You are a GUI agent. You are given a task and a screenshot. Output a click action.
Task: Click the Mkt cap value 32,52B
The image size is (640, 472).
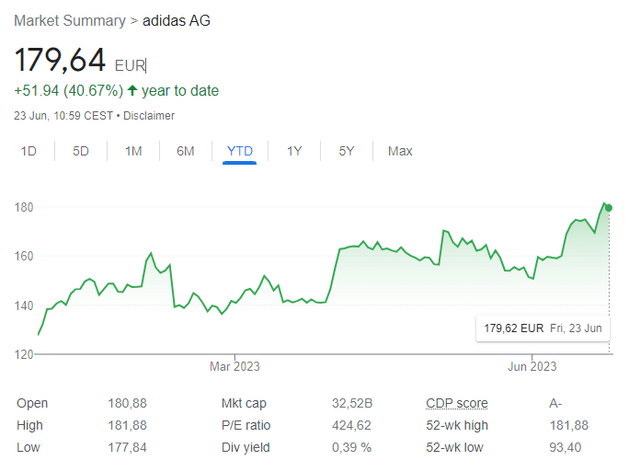click(x=352, y=403)
